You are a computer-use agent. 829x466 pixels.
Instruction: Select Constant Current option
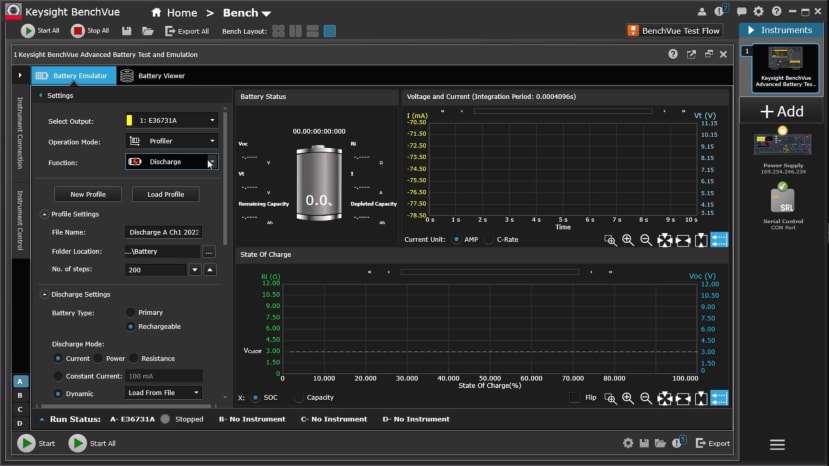pyautogui.click(x=58, y=376)
